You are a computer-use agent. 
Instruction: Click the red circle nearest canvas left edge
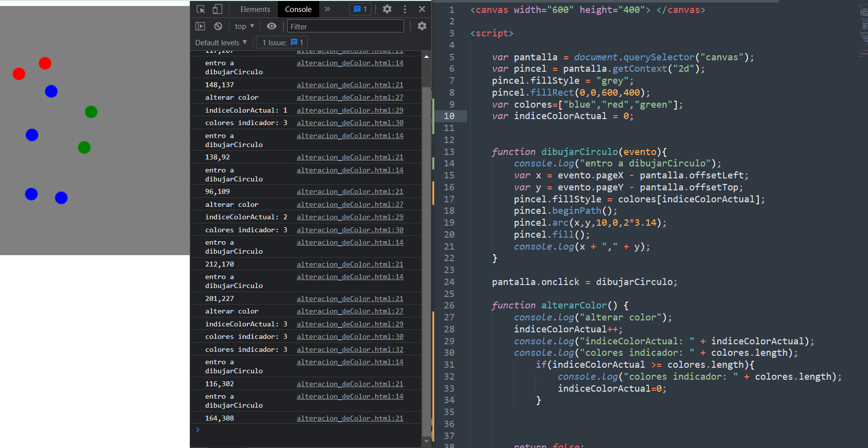click(19, 74)
